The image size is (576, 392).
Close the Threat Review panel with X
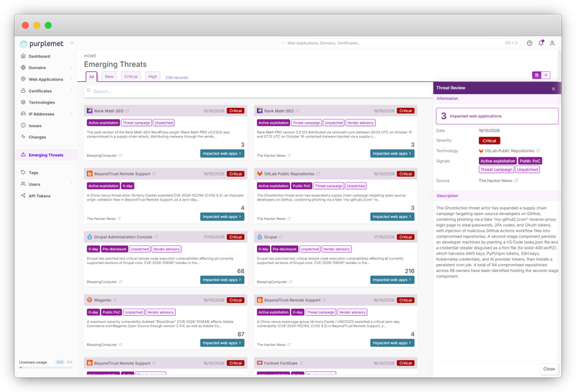[x=553, y=88]
